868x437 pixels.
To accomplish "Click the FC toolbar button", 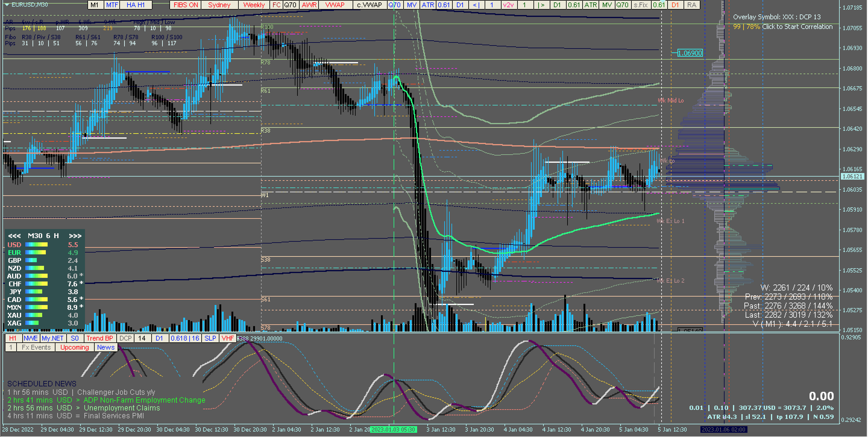I will [276, 5].
